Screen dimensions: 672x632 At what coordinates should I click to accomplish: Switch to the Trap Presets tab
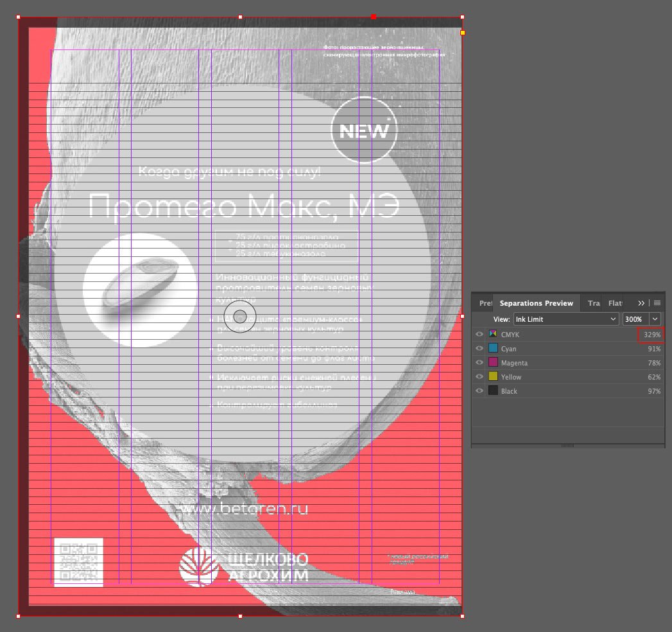pyautogui.click(x=594, y=303)
